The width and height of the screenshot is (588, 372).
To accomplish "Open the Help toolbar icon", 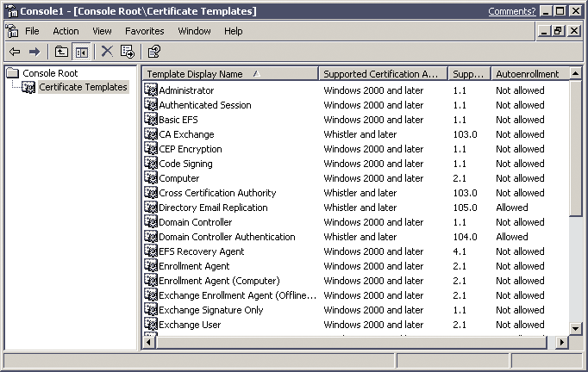I will [x=153, y=52].
